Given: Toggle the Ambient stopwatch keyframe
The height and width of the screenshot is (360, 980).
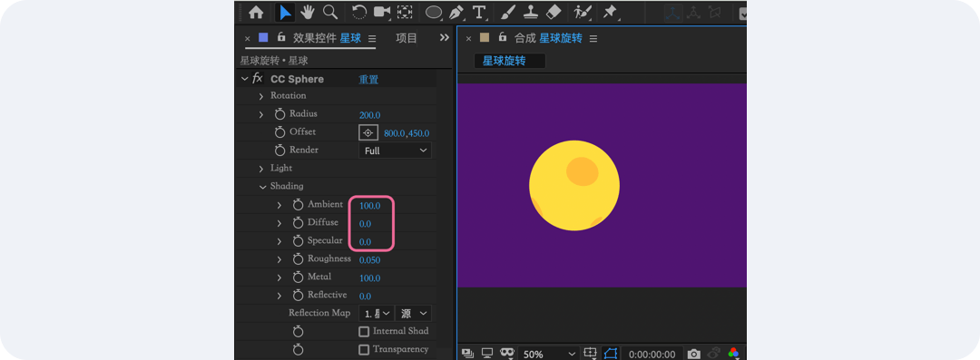Looking at the screenshot, I should point(299,205).
